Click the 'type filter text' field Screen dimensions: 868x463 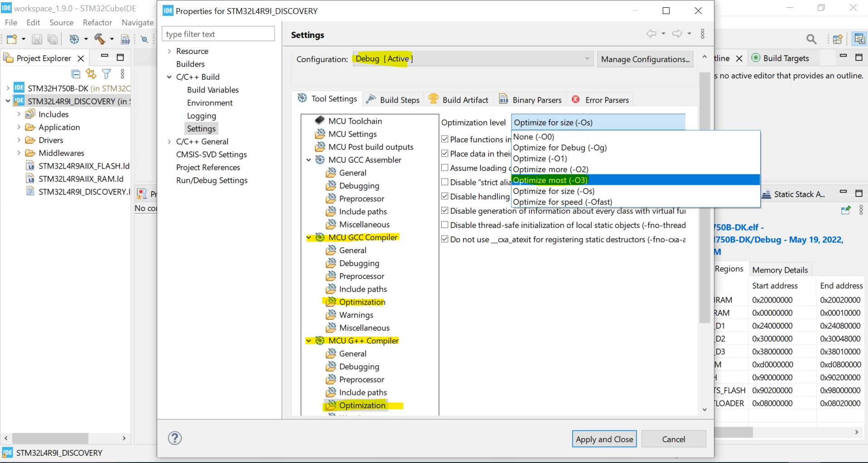[218, 34]
